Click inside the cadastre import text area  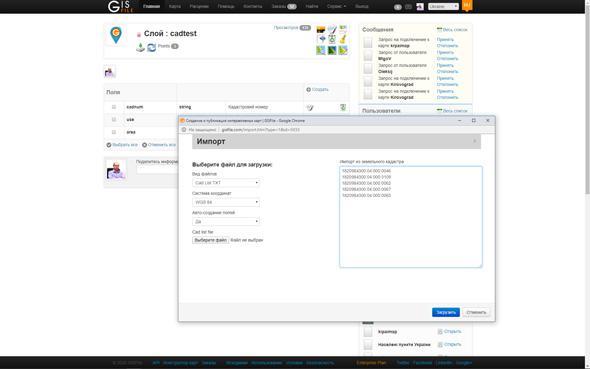pos(411,217)
